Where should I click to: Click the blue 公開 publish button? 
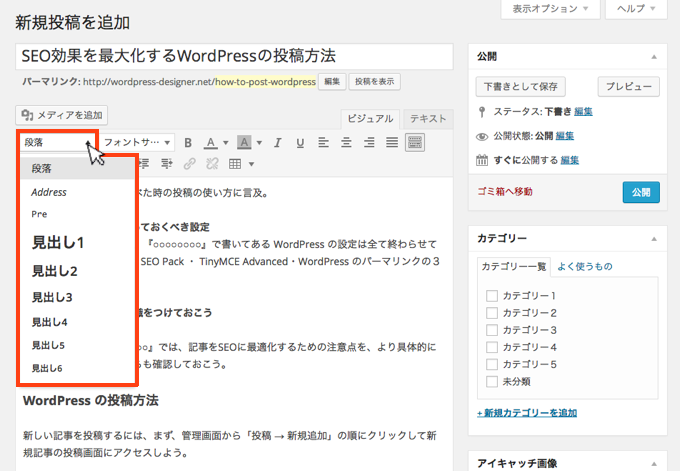[x=641, y=193]
